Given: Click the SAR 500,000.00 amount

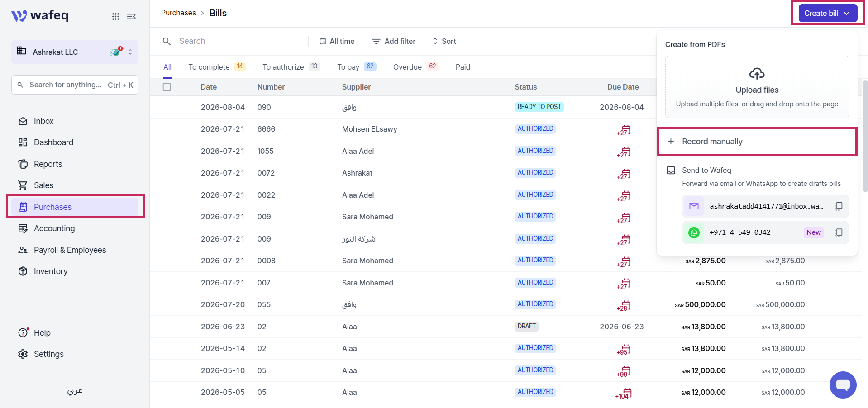Looking at the screenshot, I should click(700, 305).
